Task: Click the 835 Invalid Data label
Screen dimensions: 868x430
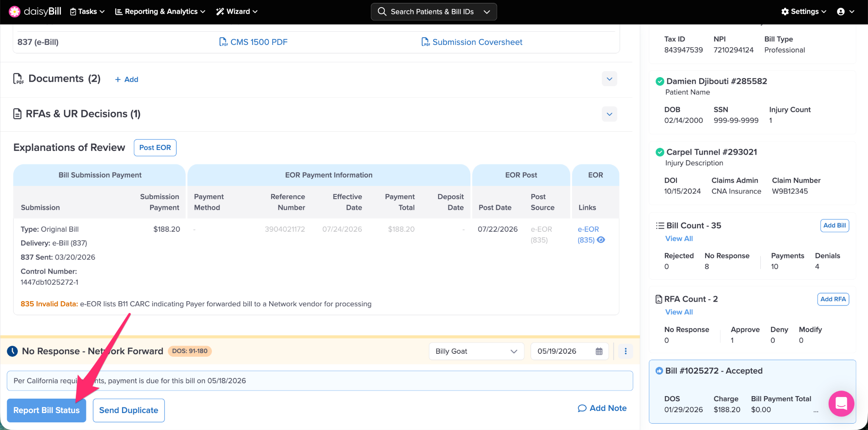Action: [49, 304]
